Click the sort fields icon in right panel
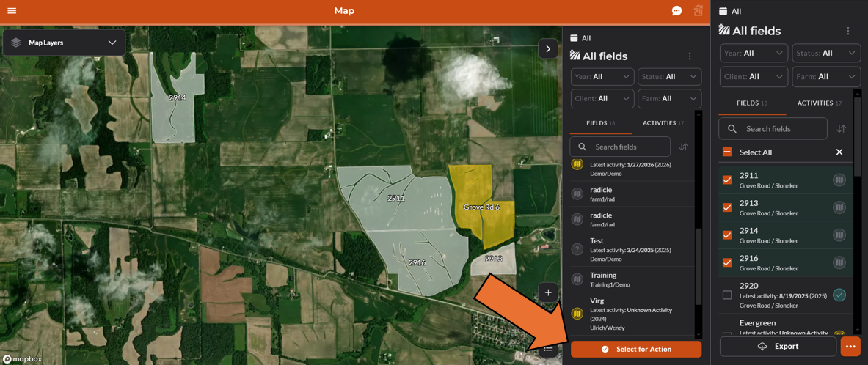This screenshot has width=868, height=365. (842, 129)
